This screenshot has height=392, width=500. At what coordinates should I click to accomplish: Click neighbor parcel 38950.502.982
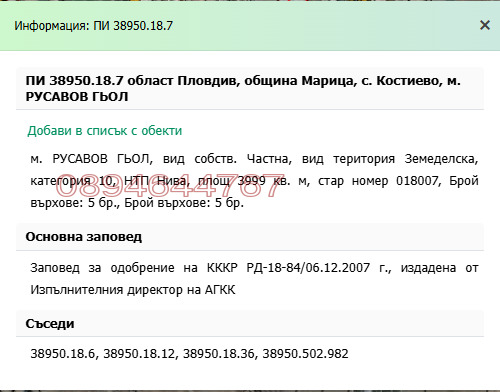coord(305,353)
